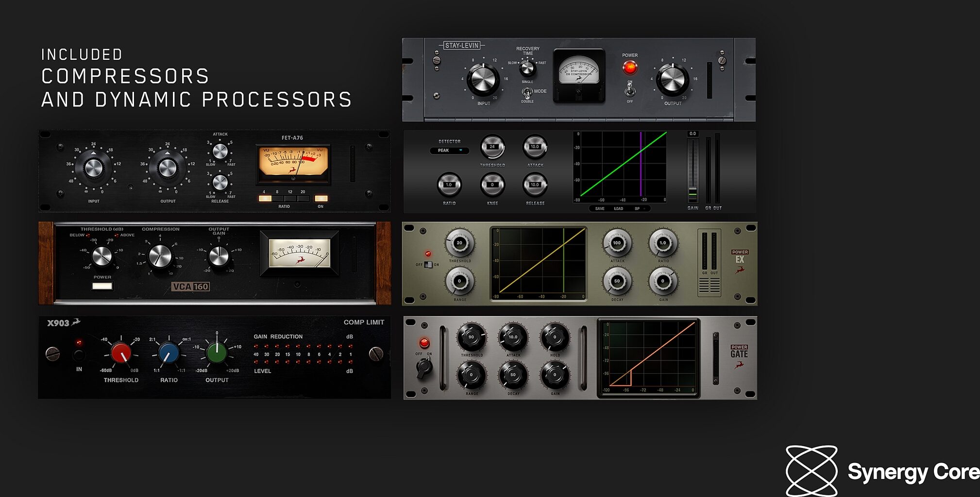Turn the Power Gate off/on rotary switch

coord(424,368)
